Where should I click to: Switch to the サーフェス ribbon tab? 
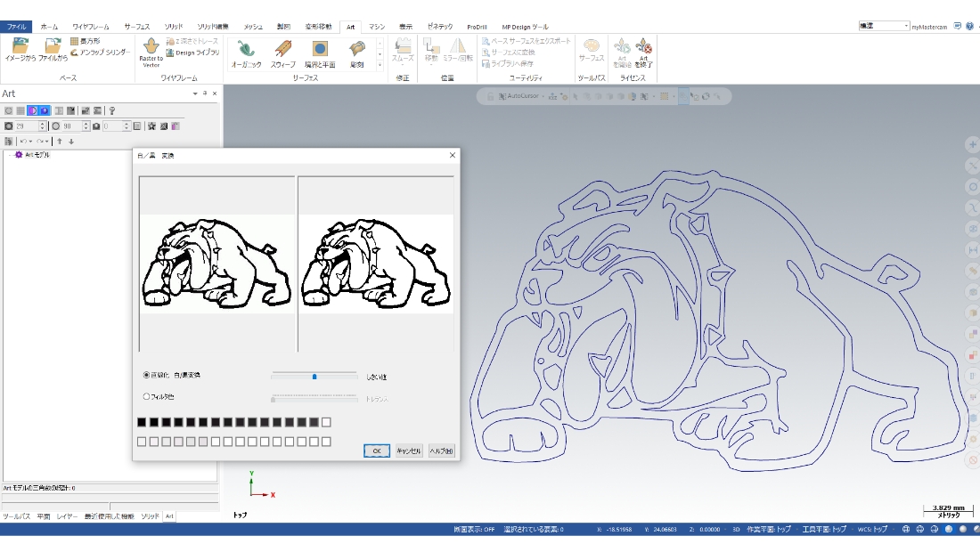[x=137, y=27]
